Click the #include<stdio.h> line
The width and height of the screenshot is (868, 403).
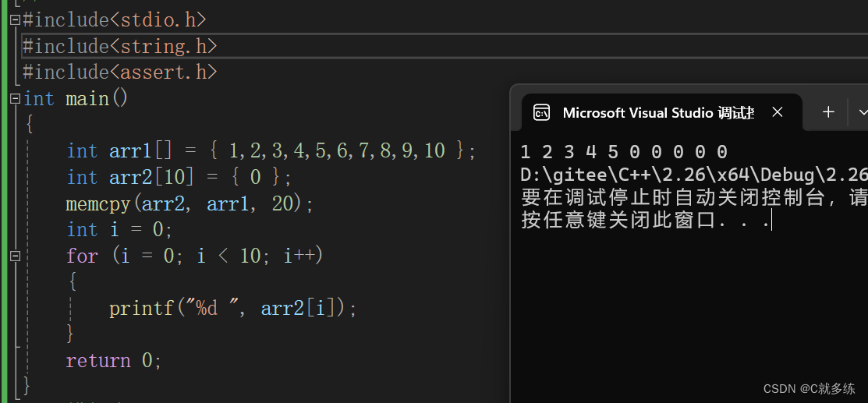coord(114,20)
